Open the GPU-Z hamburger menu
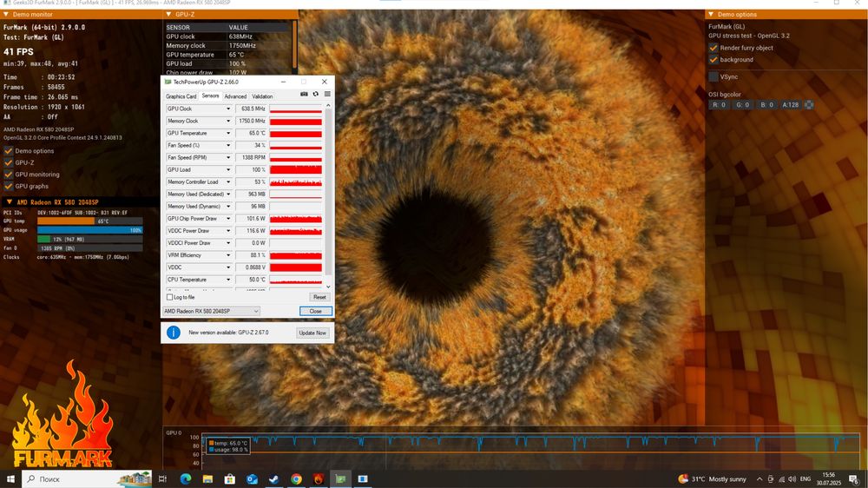This screenshot has width=868, height=488. click(327, 94)
